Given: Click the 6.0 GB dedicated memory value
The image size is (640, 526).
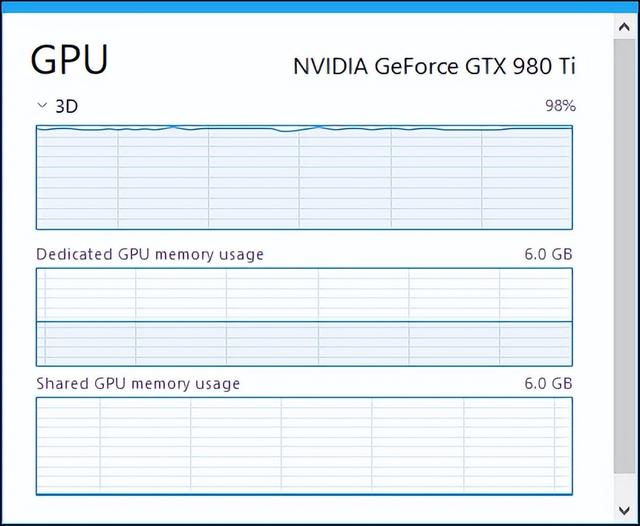Looking at the screenshot, I should [x=548, y=254].
